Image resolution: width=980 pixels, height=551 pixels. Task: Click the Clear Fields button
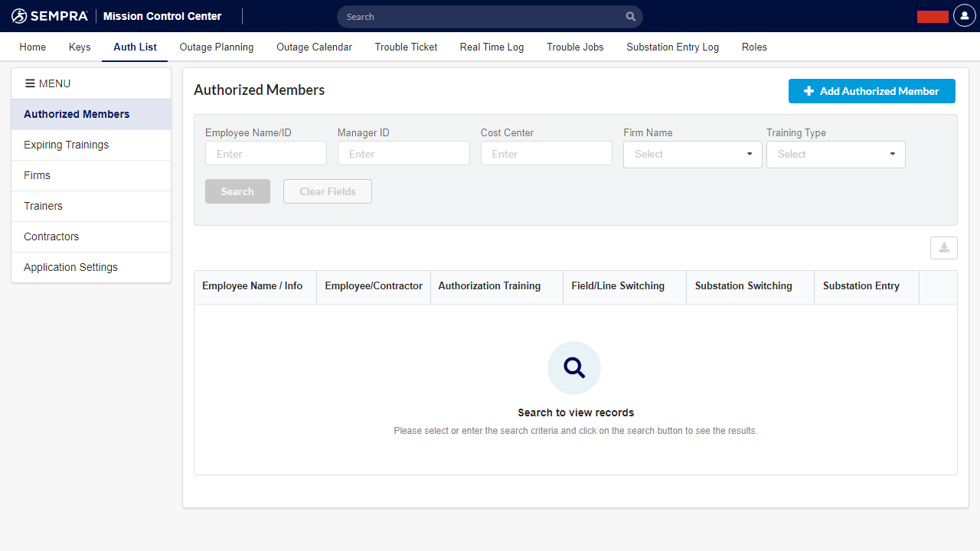327,191
